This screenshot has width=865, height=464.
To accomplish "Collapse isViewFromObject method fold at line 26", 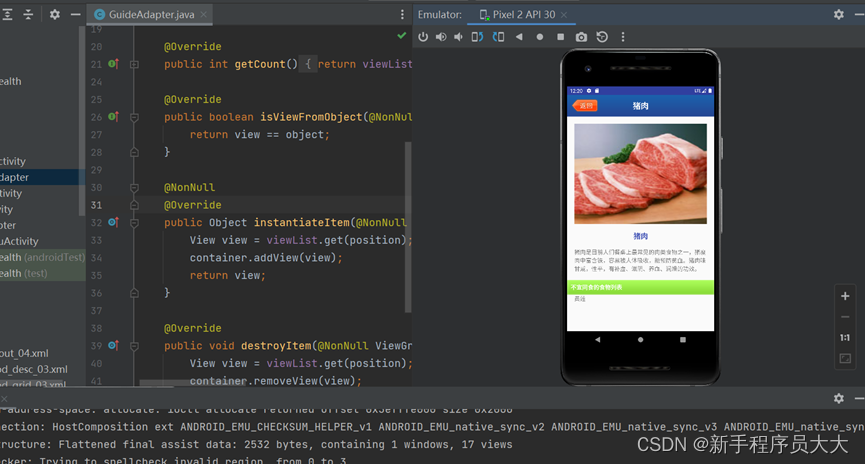I will point(134,117).
